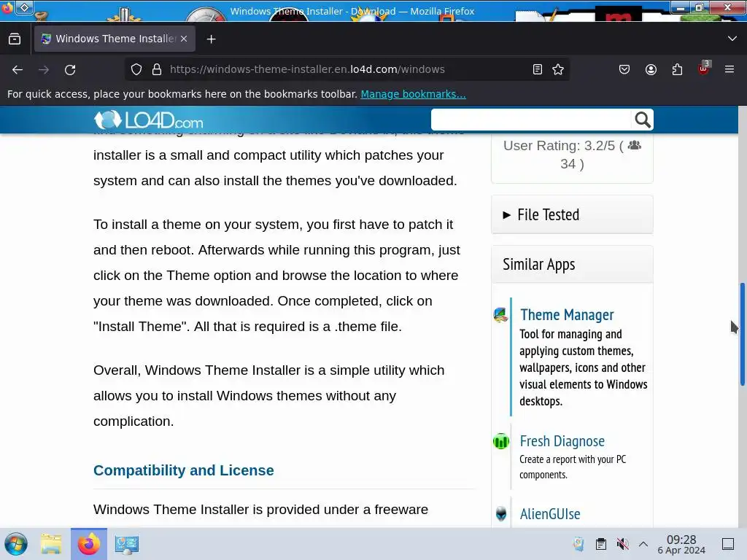The height and width of the screenshot is (560, 747).
Task: Click the magnifier search button
Action: pyautogui.click(x=642, y=120)
